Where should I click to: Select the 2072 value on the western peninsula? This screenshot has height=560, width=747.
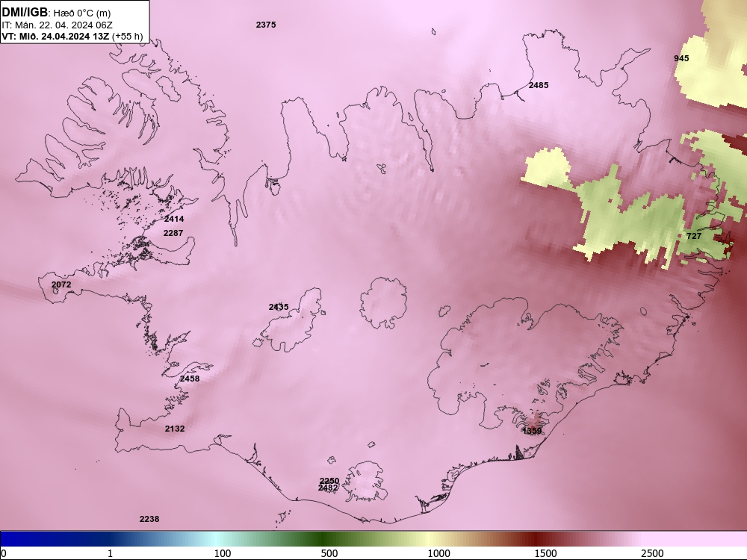tap(61, 284)
